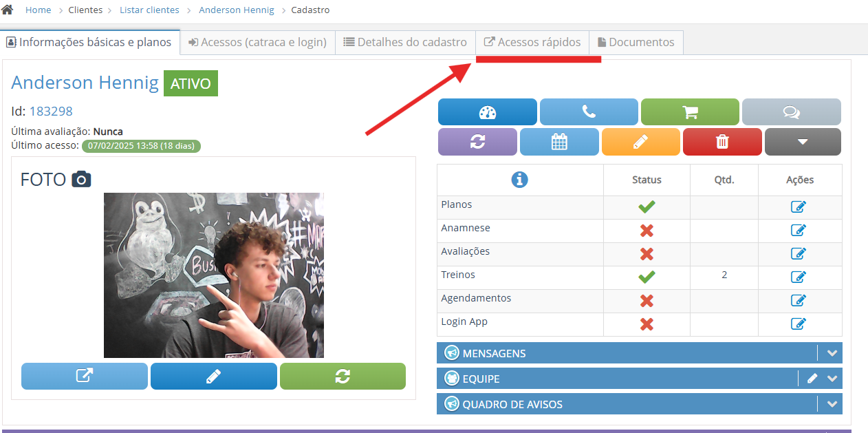Click the Listar clientes breadcrumb link

point(149,10)
